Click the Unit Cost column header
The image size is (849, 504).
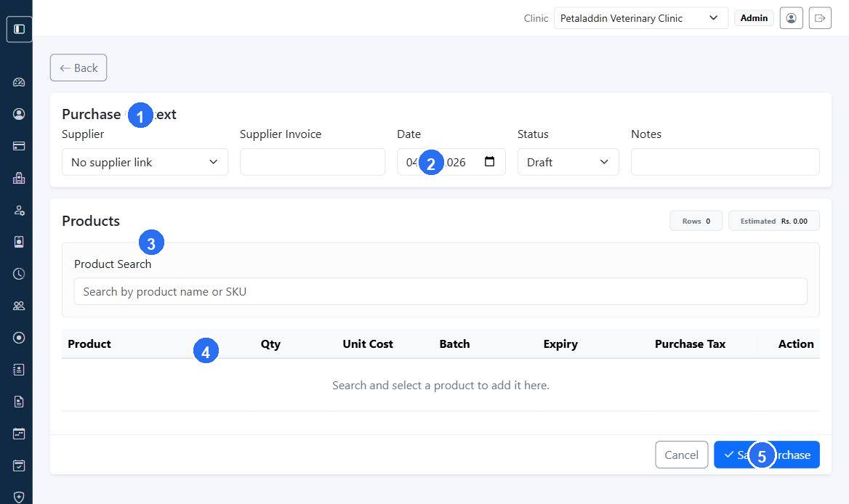pyautogui.click(x=368, y=344)
